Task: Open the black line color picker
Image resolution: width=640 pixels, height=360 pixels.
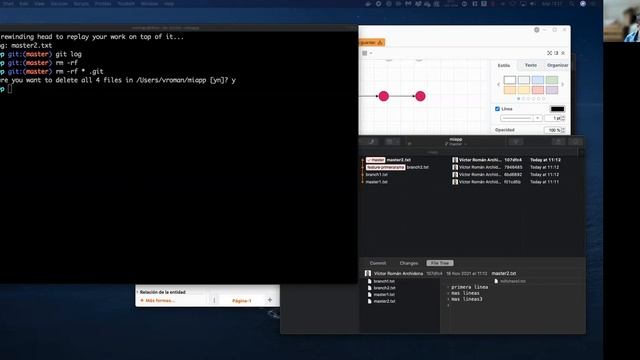Action: (557, 109)
